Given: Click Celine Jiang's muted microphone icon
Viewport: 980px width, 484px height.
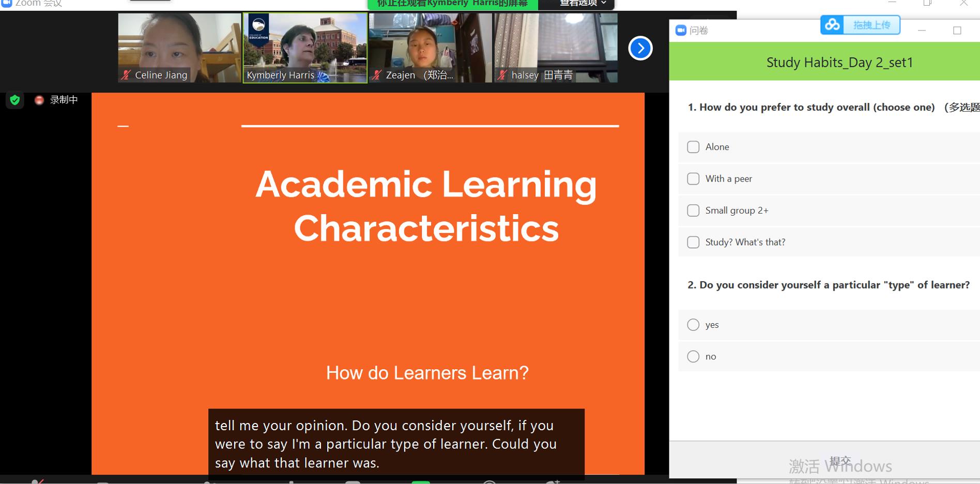Looking at the screenshot, I should click(126, 75).
